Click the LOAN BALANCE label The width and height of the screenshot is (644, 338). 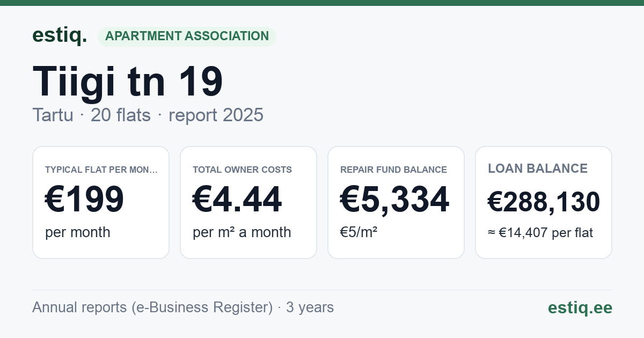[x=538, y=168]
